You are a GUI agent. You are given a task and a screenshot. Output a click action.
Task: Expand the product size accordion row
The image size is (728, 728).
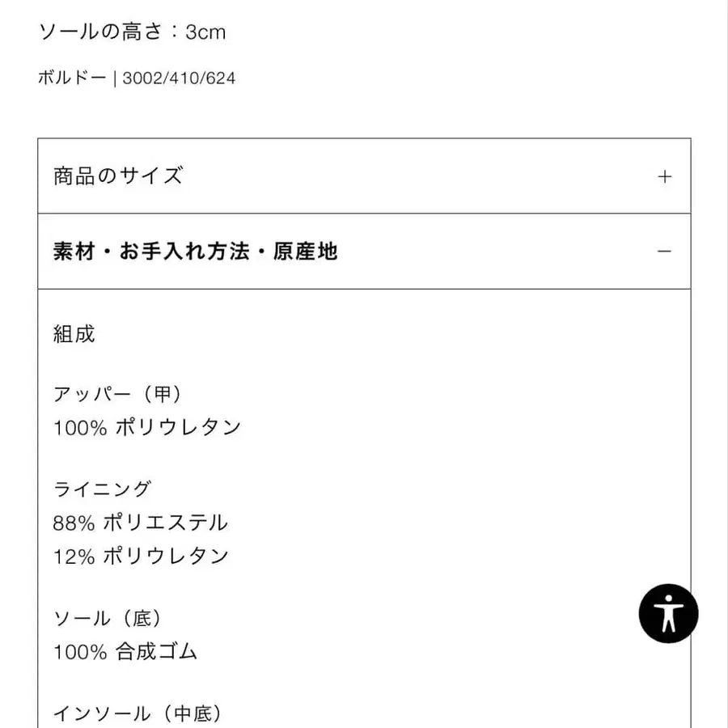point(364,176)
